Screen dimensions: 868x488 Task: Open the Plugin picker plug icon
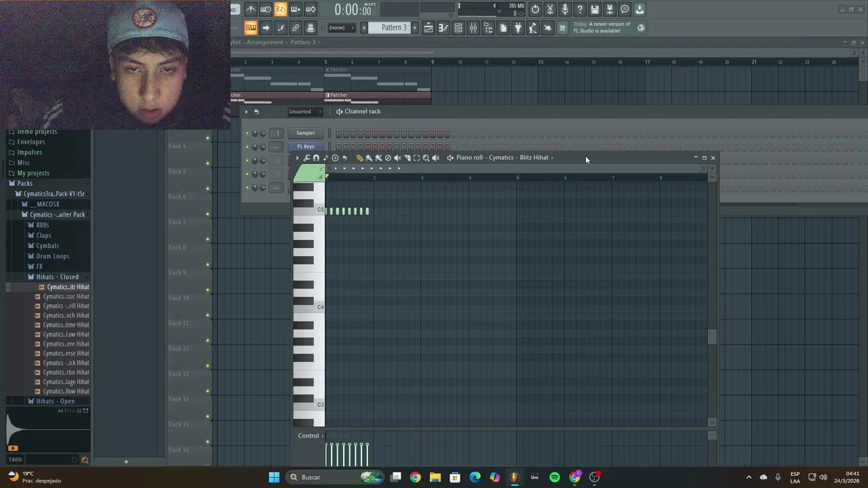click(x=518, y=28)
